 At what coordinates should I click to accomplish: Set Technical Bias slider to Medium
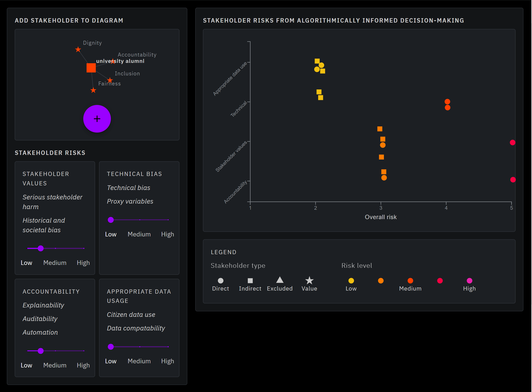[140, 220]
